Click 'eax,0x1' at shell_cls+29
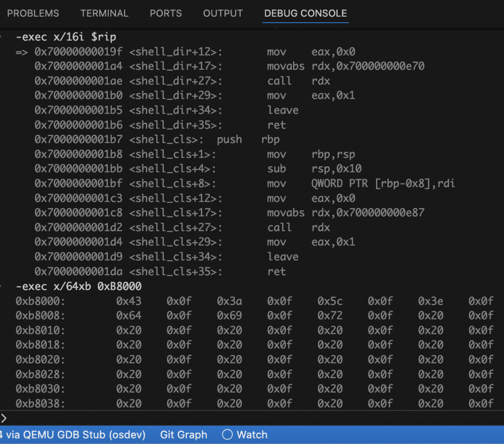Viewport: 504px width, 444px height. (333, 242)
